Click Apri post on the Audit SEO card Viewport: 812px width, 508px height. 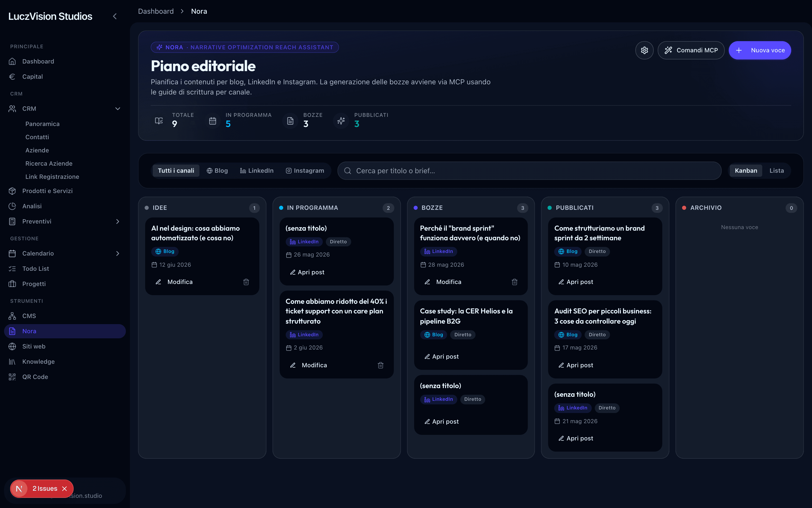pyautogui.click(x=576, y=365)
